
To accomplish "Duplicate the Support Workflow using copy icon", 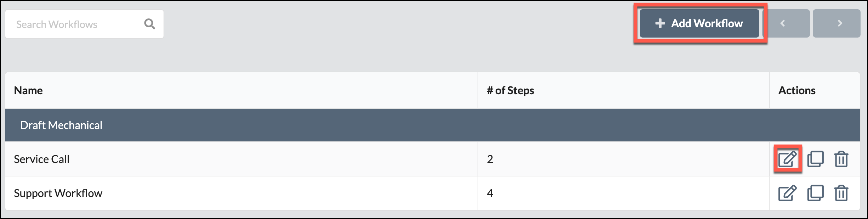I will click(x=816, y=193).
